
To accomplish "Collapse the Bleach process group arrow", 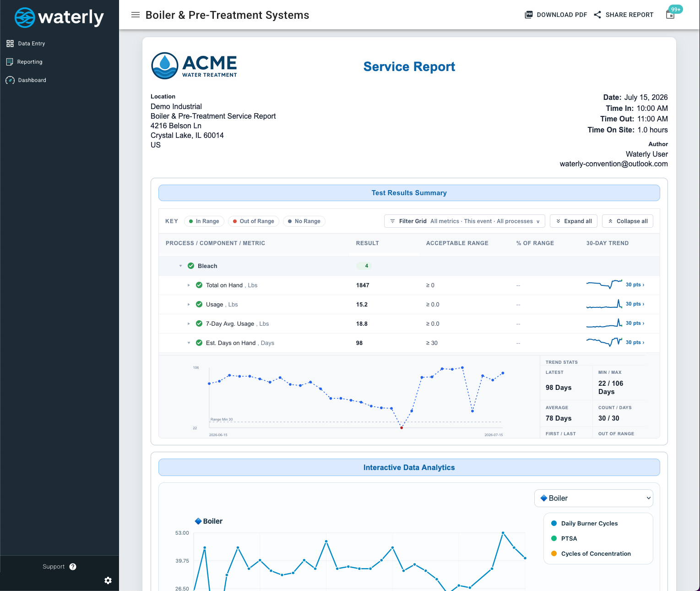I will [x=180, y=266].
